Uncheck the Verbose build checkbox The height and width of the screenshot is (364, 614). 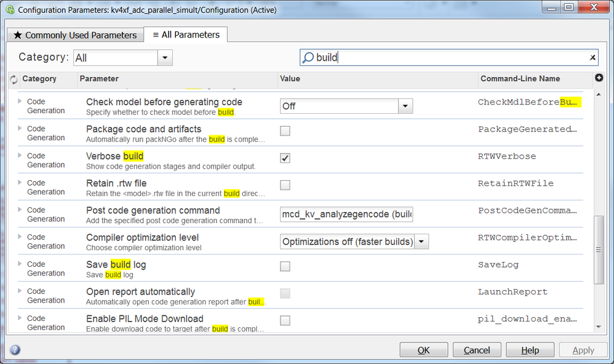tap(285, 158)
